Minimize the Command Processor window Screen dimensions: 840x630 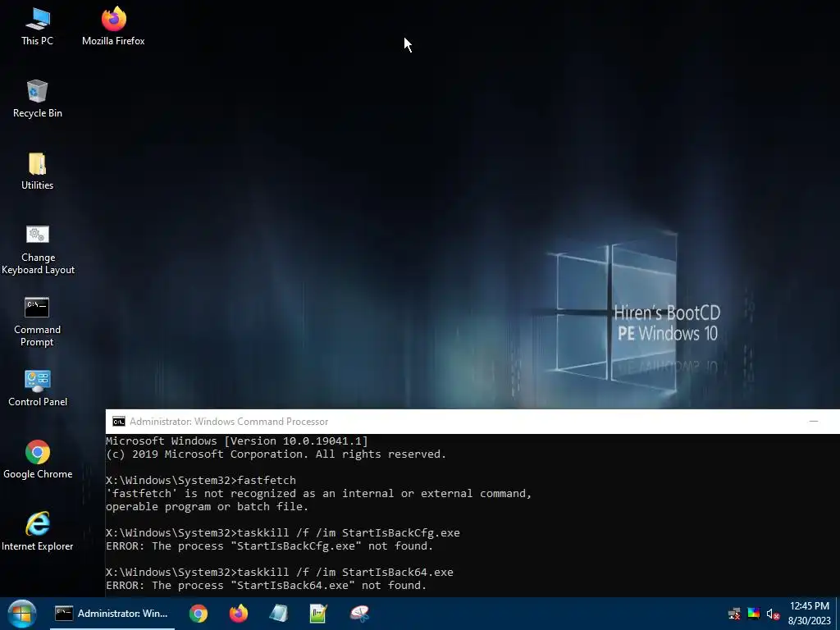(813, 421)
